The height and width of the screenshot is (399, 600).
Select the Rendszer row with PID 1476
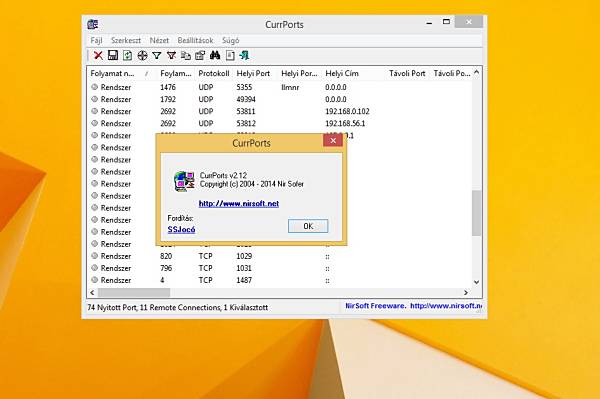coord(280,87)
